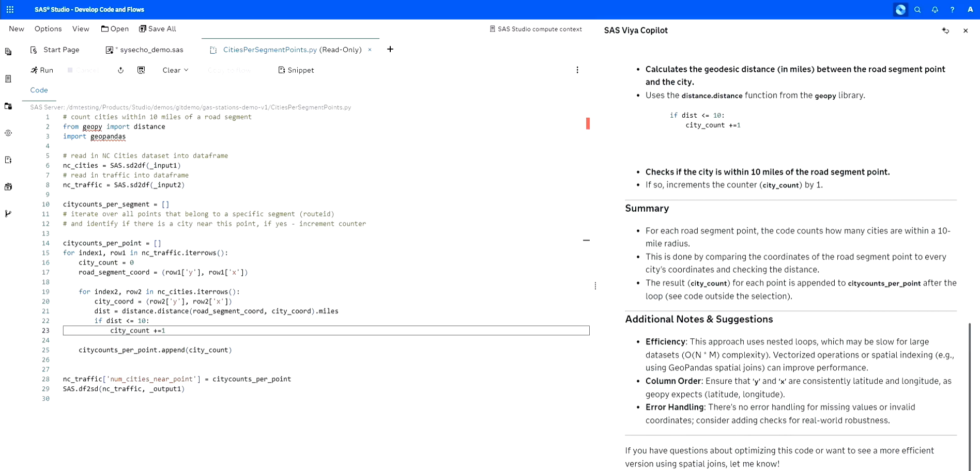The height and width of the screenshot is (471, 980).
Task: Start a new Copilot chat
Action: [x=945, y=30]
